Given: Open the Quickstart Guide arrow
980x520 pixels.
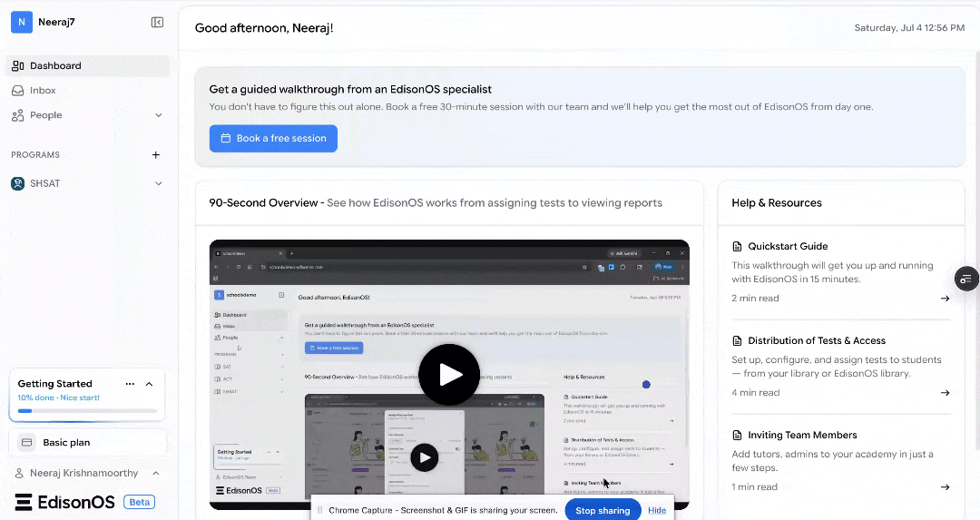Looking at the screenshot, I should (945, 299).
